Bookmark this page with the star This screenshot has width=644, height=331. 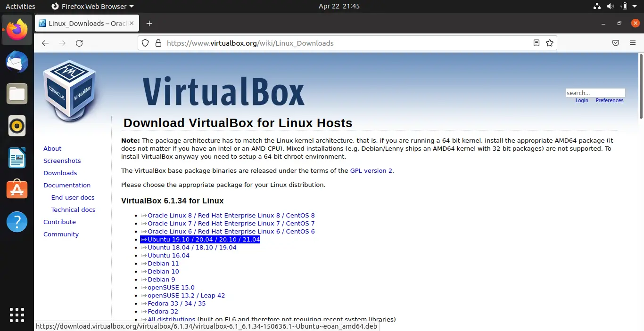[549, 43]
